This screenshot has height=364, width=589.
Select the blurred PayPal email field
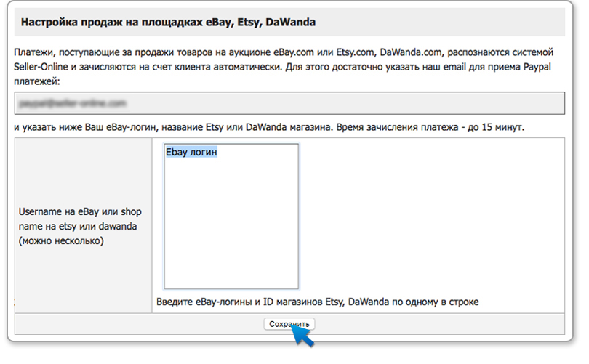[289, 103]
